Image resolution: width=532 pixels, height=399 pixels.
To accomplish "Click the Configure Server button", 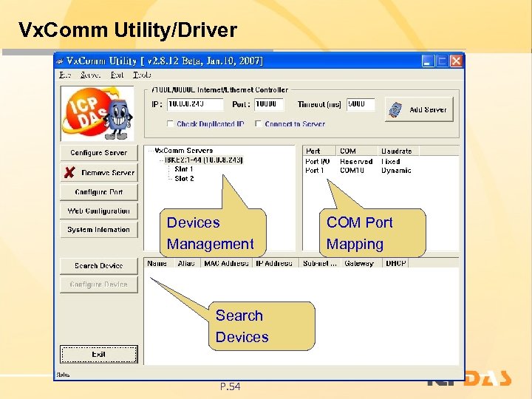I will 99,153.
